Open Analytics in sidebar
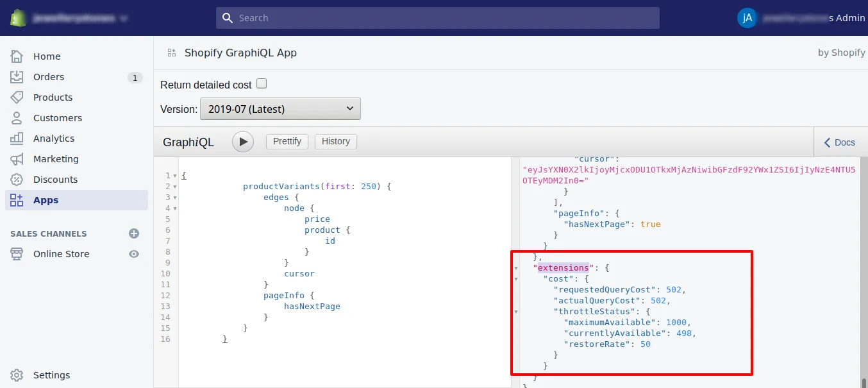 click(x=76, y=139)
